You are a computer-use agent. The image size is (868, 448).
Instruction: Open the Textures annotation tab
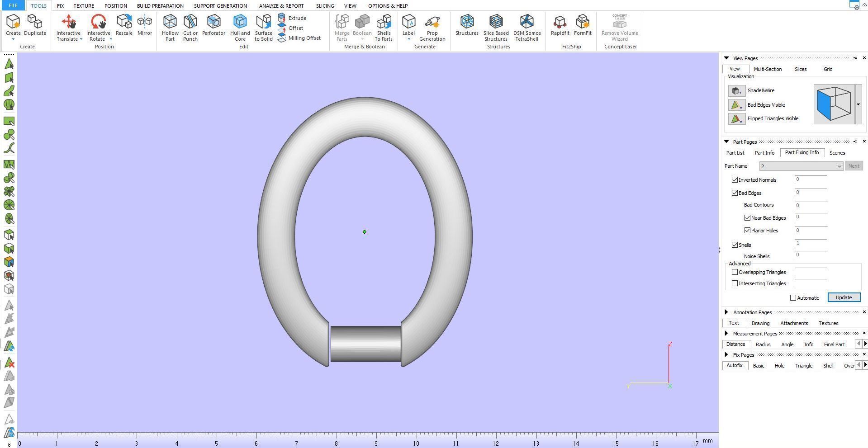pos(828,323)
